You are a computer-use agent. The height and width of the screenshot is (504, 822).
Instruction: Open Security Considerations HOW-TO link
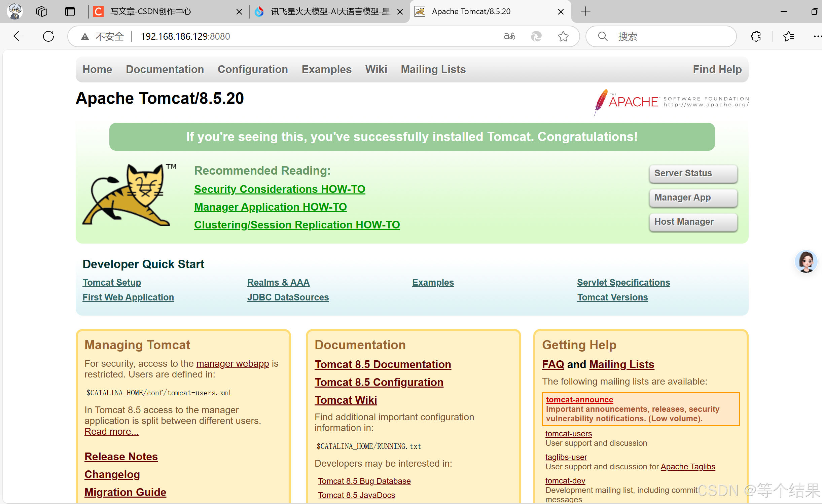point(280,189)
